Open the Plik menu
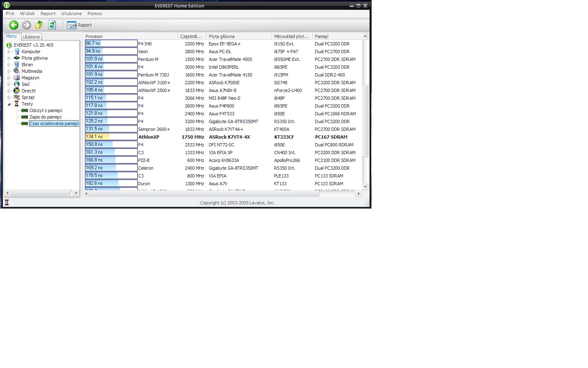The height and width of the screenshot is (368, 588). pos(10,13)
